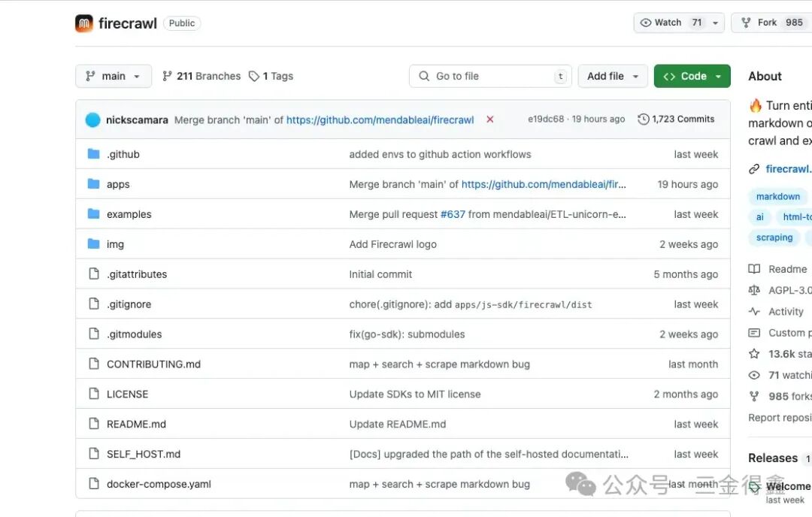Click the CONTRIBUTING.md file icon
Screen dimensions: 812x517
click(x=94, y=363)
